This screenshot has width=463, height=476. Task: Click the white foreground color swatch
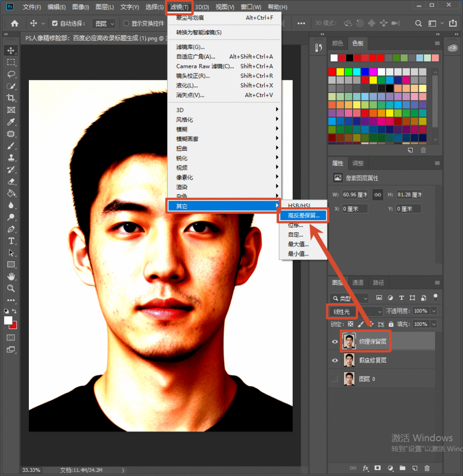tap(8, 320)
